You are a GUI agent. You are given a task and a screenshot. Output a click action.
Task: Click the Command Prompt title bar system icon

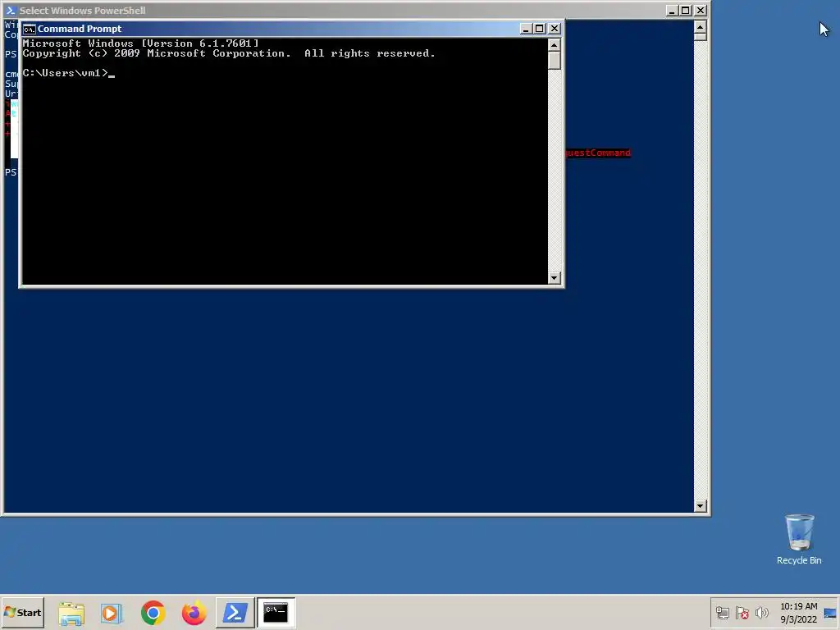pyautogui.click(x=29, y=29)
